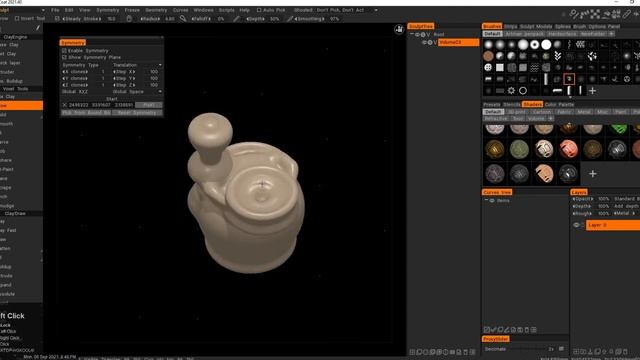This screenshot has height=360, width=640.
Task: Select the splatter dots brush alpha
Action: coord(592,56)
